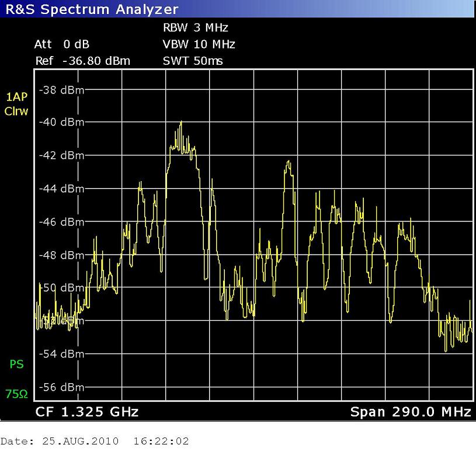Select the -46 dBm axis label
Image resolution: width=476 pixels, height=462 pixels.
(x=61, y=222)
